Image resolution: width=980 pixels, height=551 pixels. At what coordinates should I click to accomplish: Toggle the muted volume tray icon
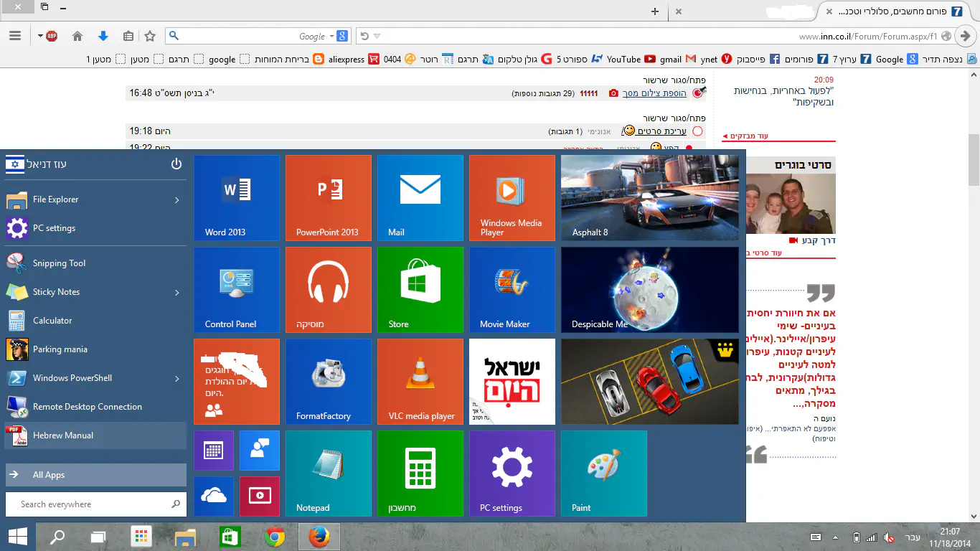888,537
